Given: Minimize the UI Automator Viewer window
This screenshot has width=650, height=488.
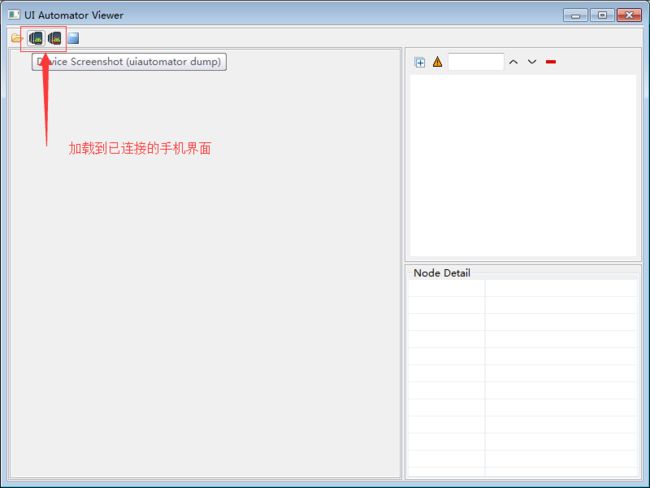Looking at the screenshot, I should click(575, 15).
